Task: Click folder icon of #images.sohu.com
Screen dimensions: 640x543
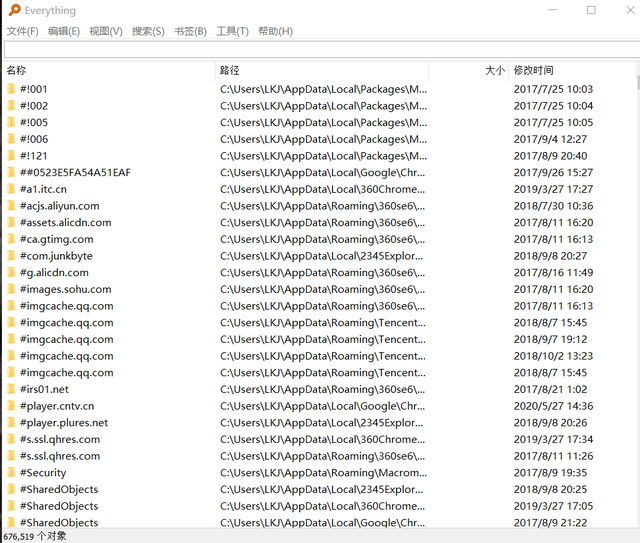Action: [x=12, y=289]
